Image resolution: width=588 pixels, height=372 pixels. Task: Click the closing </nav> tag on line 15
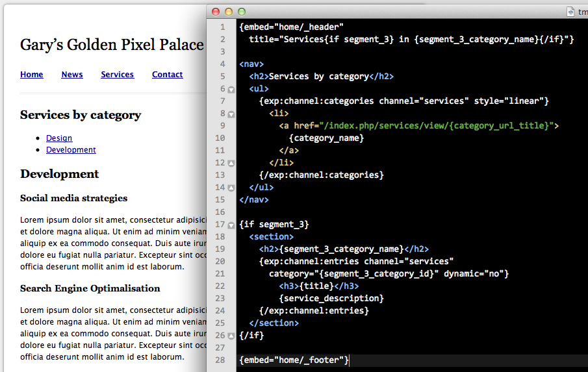(254, 200)
